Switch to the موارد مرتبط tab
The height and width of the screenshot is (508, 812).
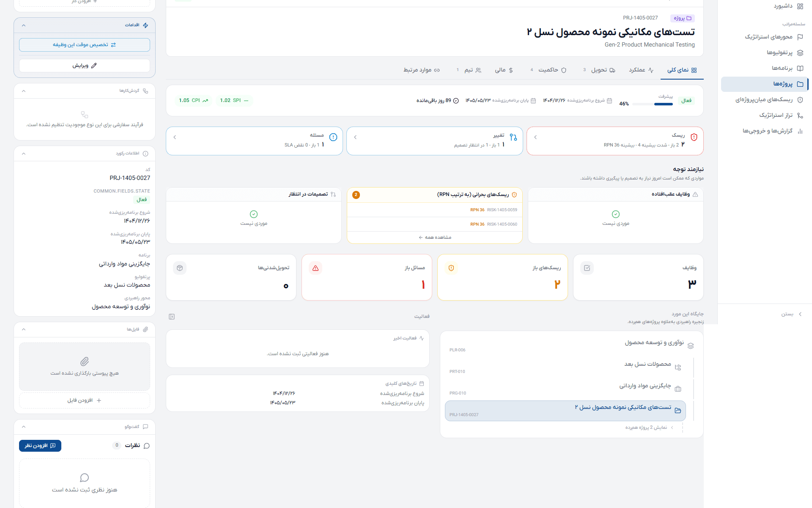pyautogui.click(x=422, y=70)
